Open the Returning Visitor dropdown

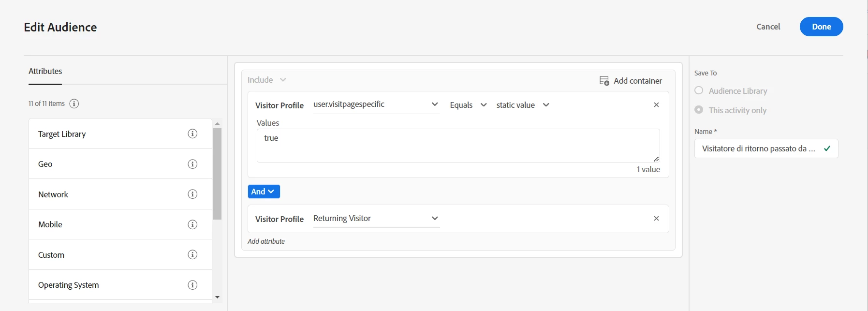[376, 218]
